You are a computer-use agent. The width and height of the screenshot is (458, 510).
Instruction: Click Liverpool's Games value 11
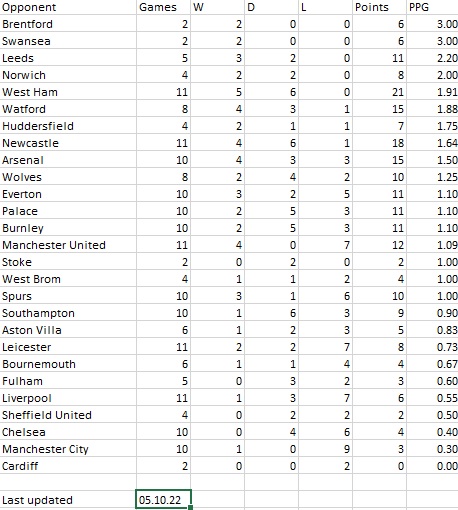coord(163,398)
